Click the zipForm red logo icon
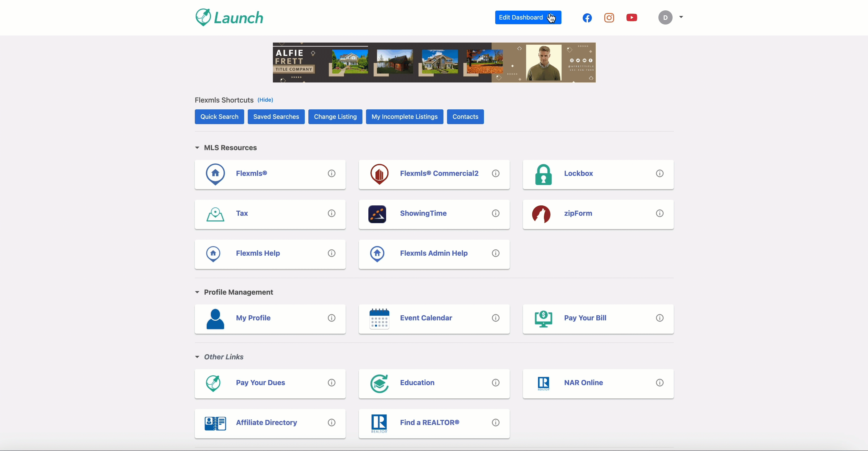This screenshot has width=868, height=451. point(541,214)
